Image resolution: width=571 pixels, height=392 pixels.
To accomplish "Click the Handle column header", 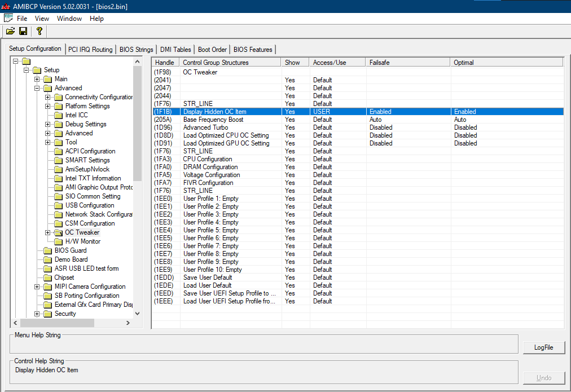I will pyautogui.click(x=166, y=62).
